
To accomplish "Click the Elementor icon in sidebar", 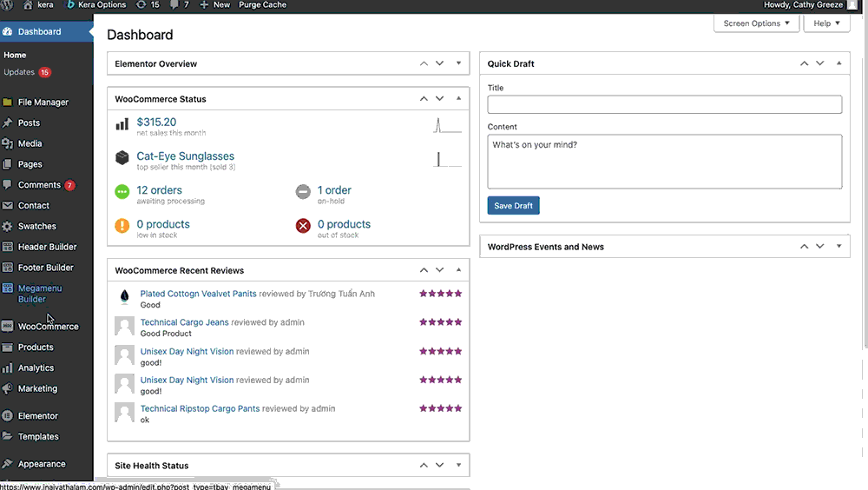I will pos(7,416).
